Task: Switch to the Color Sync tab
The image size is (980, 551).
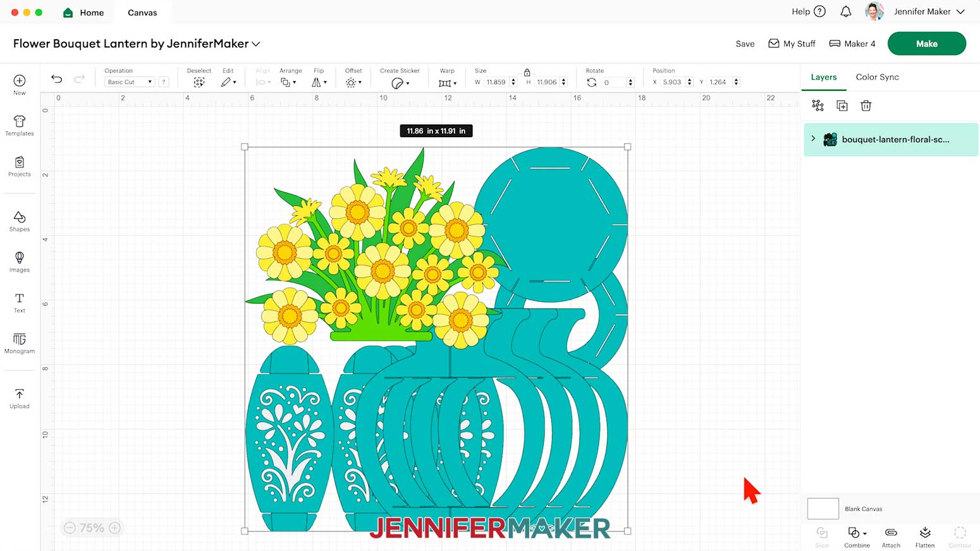Action: point(877,77)
